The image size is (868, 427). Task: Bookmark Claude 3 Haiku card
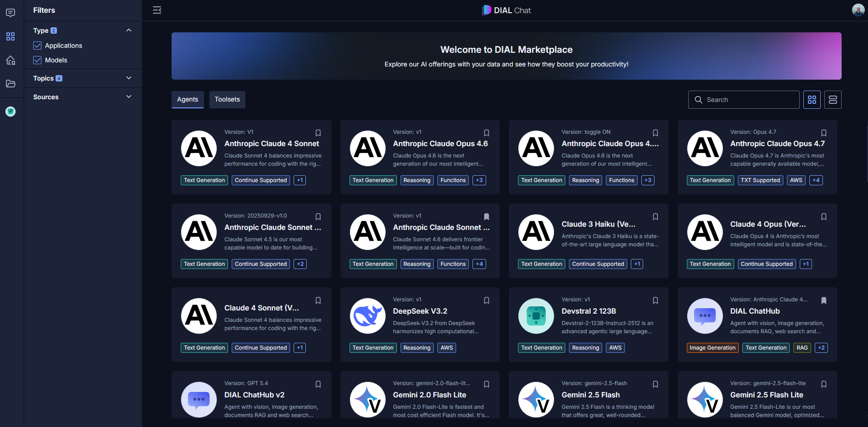coord(655,217)
